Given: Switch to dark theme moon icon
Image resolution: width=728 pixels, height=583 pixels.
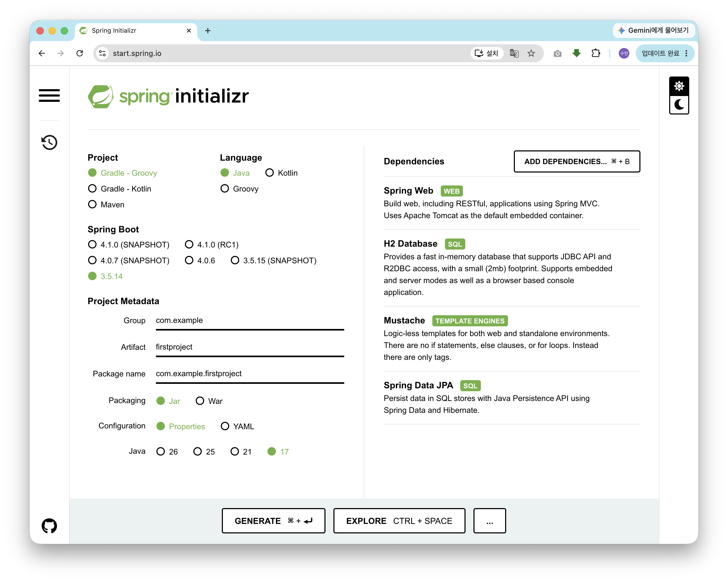Looking at the screenshot, I should tap(679, 105).
